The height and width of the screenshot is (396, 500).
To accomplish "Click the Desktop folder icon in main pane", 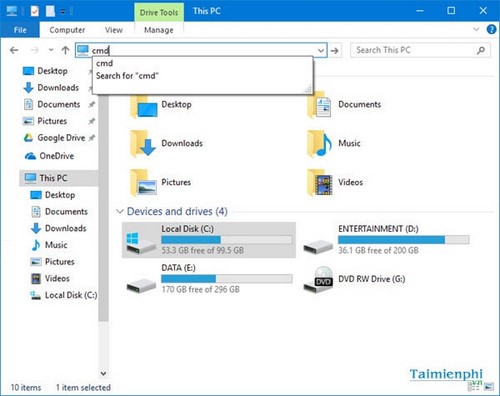I will (x=144, y=106).
